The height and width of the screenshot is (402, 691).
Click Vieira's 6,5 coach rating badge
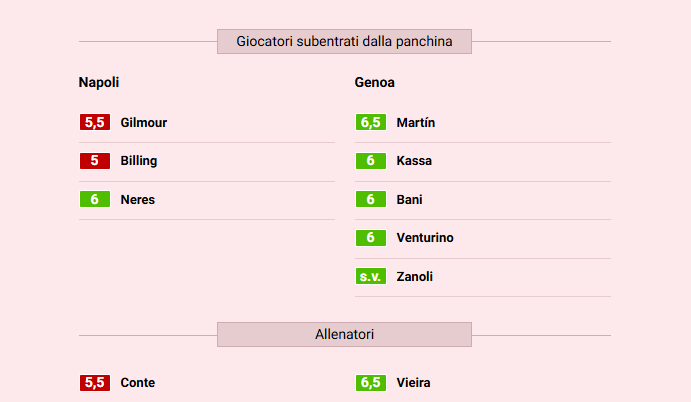[370, 383]
